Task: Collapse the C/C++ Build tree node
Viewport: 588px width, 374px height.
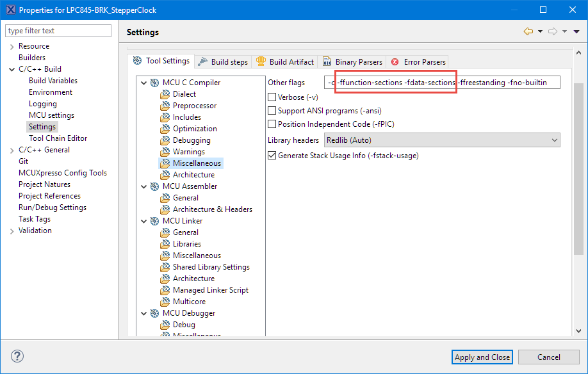Action: [x=12, y=69]
